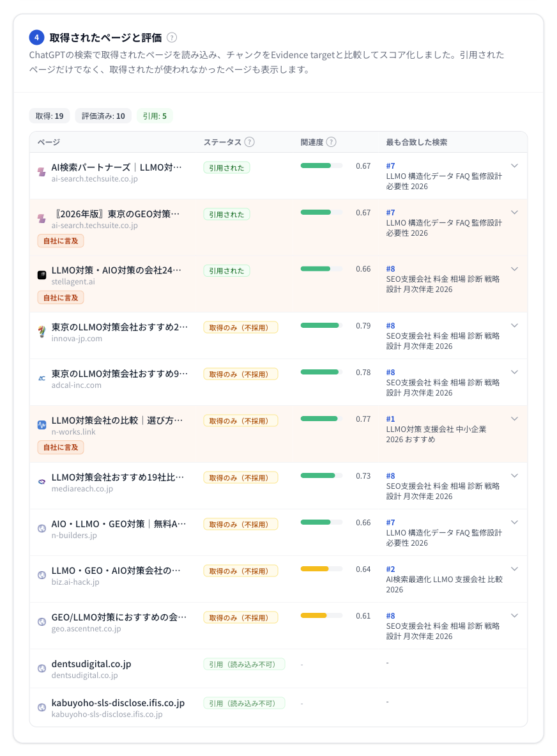Click globe icon for n-builders.jp row
The width and height of the screenshot is (557, 756).
click(x=42, y=528)
